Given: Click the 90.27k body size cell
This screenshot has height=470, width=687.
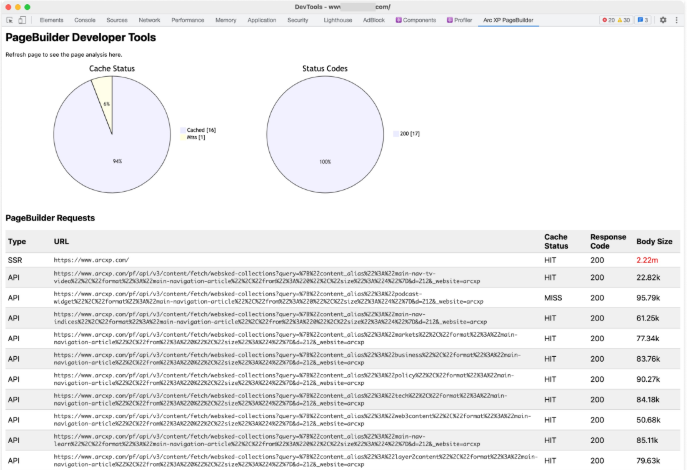Looking at the screenshot, I should 648,379.
